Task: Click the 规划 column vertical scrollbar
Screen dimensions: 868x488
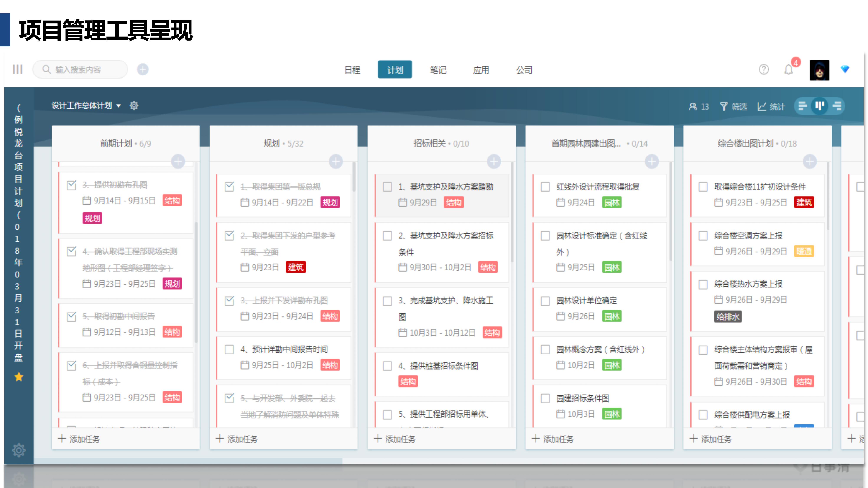Action: [x=354, y=177]
